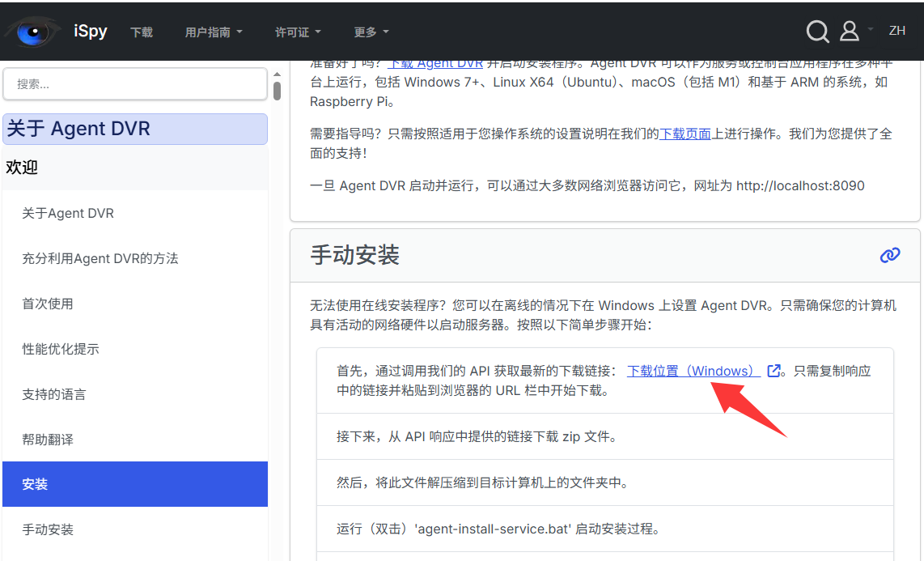
Task: Expand the caret next to user icon
Action: pyautogui.click(x=870, y=31)
